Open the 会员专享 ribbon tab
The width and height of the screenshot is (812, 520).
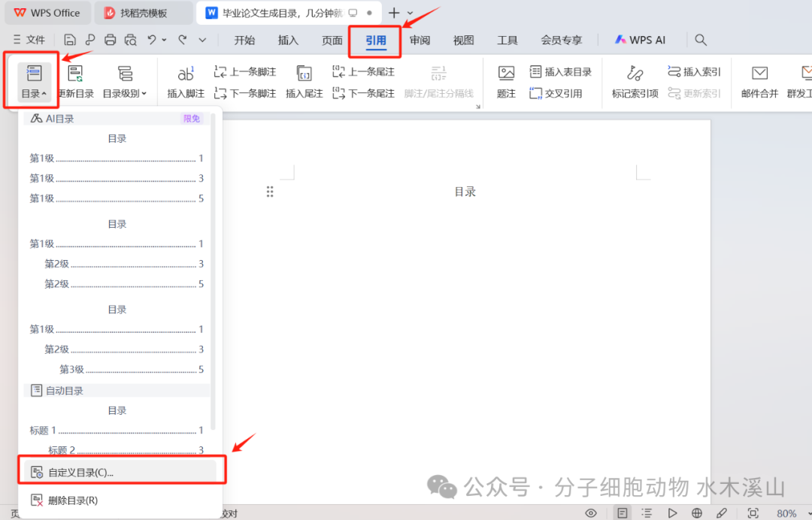click(562, 40)
